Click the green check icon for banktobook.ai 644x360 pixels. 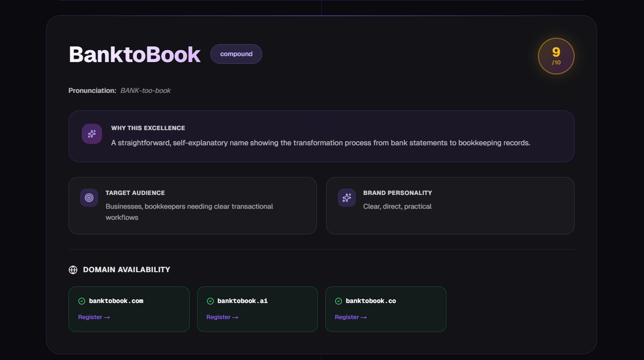click(x=210, y=301)
